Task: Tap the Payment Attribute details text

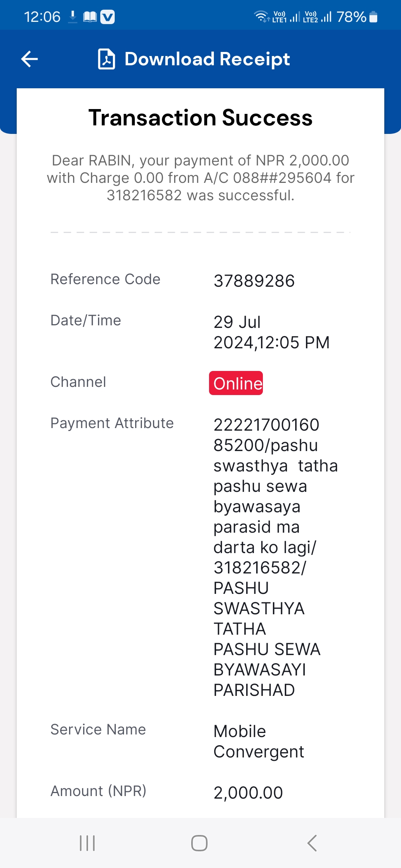Action: [276, 557]
